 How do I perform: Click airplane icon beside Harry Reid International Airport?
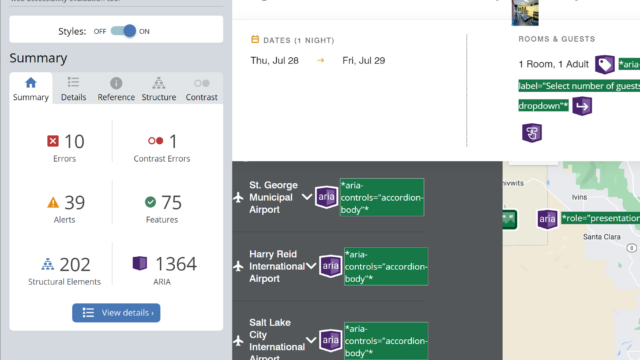click(x=238, y=267)
